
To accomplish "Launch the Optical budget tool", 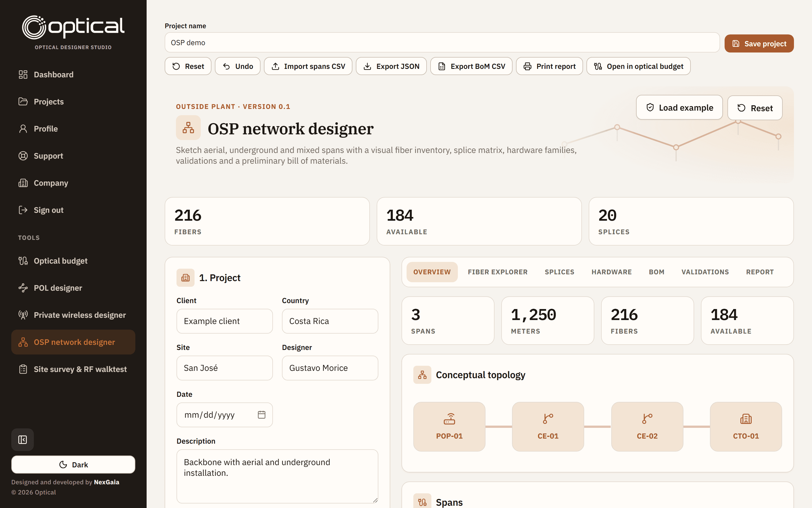I will click(73, 261).
